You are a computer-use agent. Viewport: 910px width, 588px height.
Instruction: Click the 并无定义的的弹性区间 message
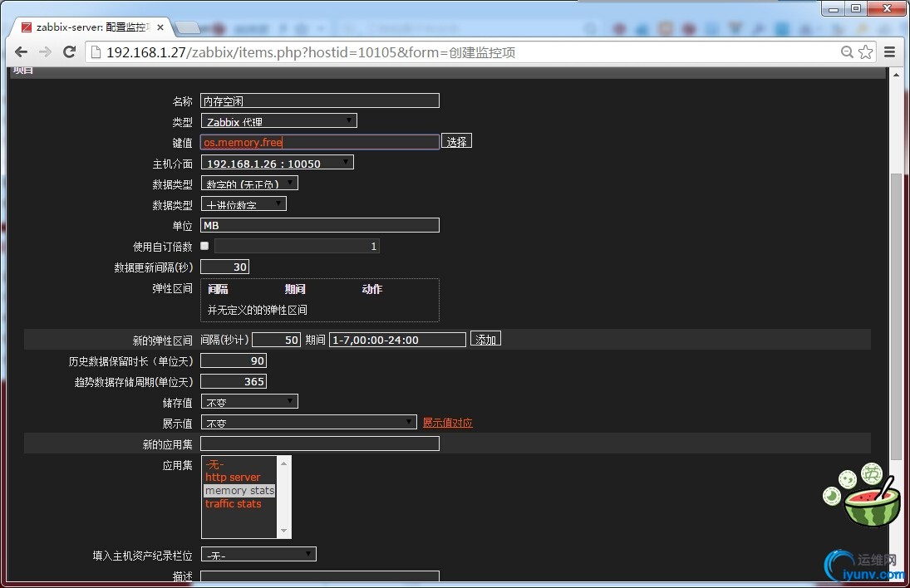click(x=258, y=311)
